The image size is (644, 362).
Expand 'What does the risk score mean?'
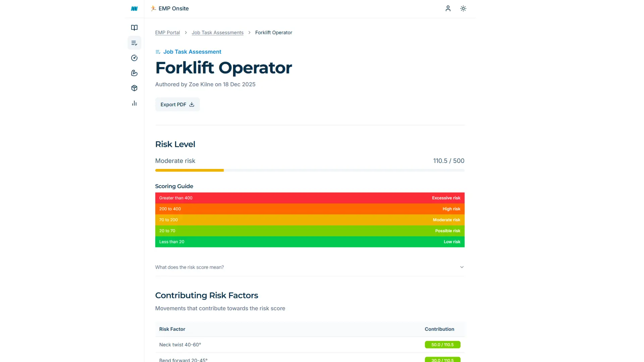[x=310, y=267]
